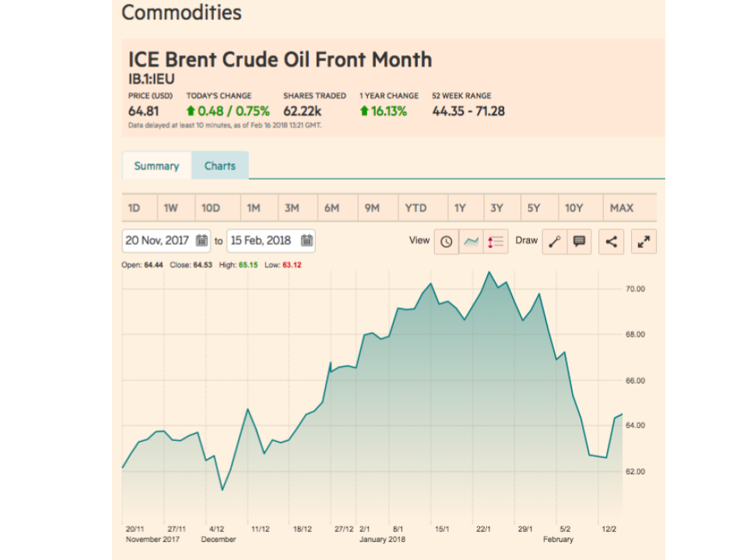Share the chart via share icon
Image resolution: width=747 pixels, height=560 pixels.
pyautogui.click(x=612, y=241)
